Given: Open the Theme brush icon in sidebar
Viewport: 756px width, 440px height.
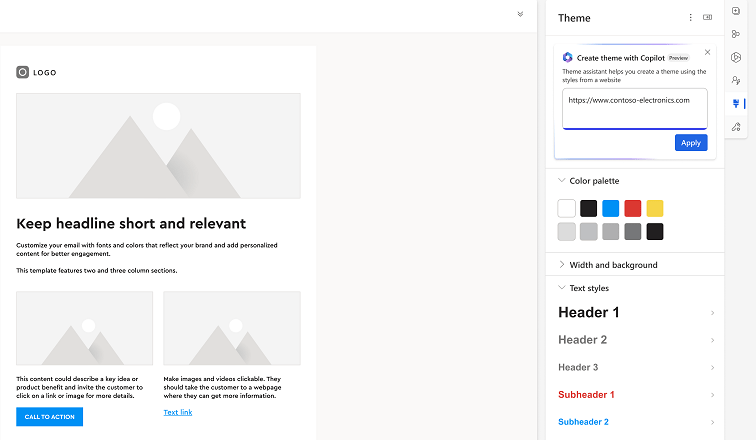Looking at the screenshot, I should (x=736, y=103).
